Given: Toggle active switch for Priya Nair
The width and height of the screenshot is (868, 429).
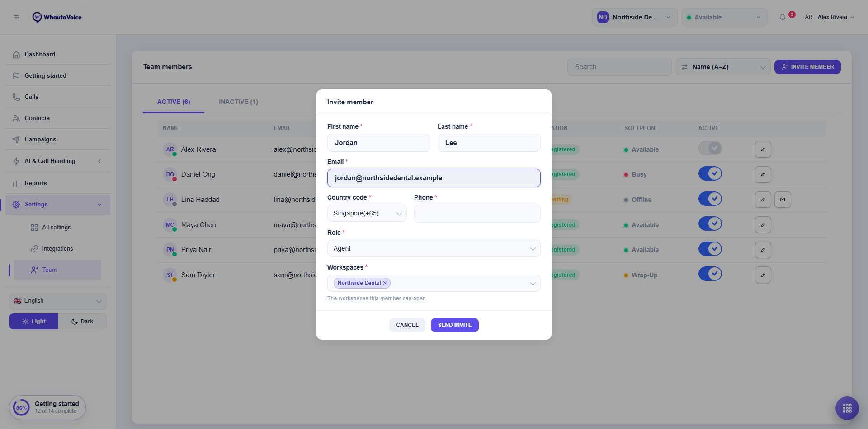Looking at the screenshot, I should pos(710,249).
